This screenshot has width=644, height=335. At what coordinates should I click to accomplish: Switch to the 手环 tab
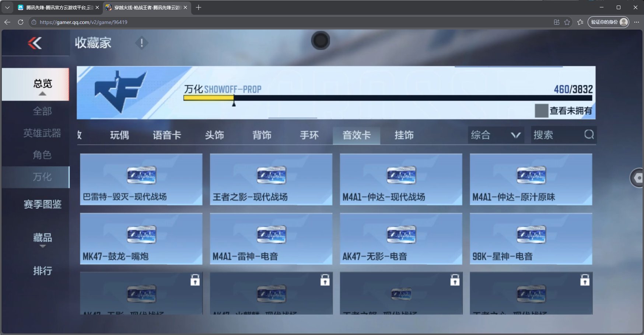309,135
